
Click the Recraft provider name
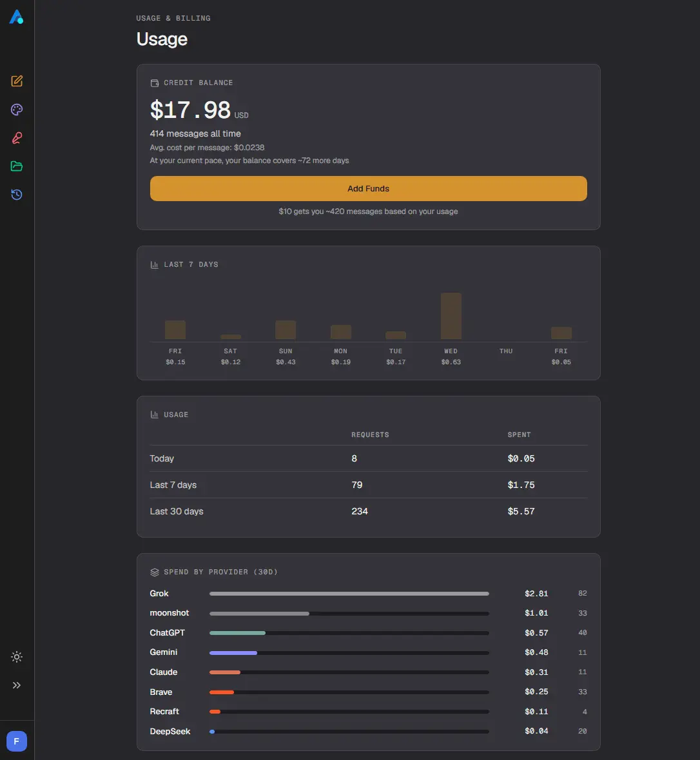click(164, 711)
